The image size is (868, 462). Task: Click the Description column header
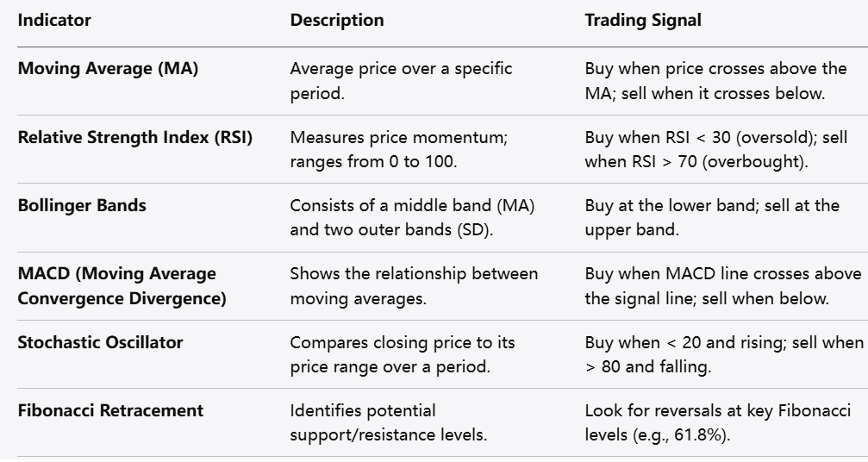pyautogui.click(x=337, y=20)
